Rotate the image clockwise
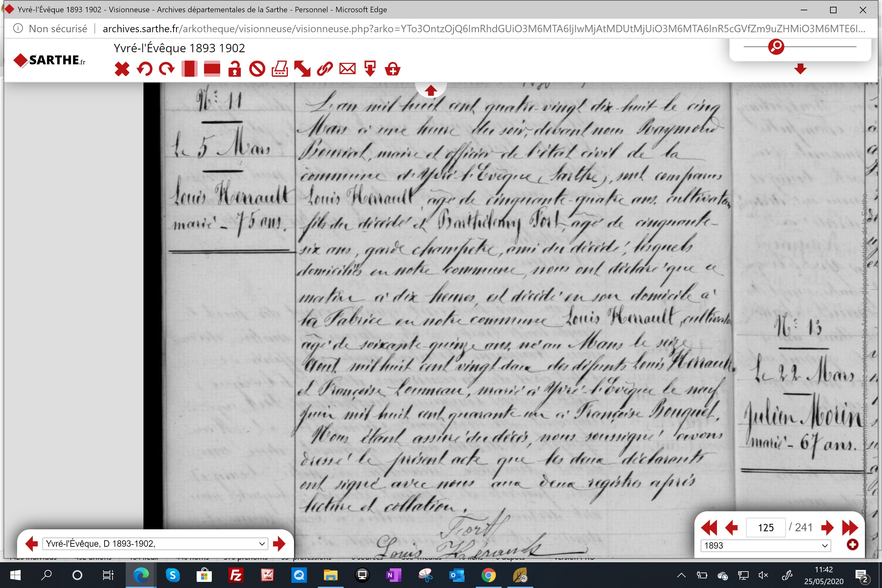Screen dimensions: 882x588 [167, 69]
